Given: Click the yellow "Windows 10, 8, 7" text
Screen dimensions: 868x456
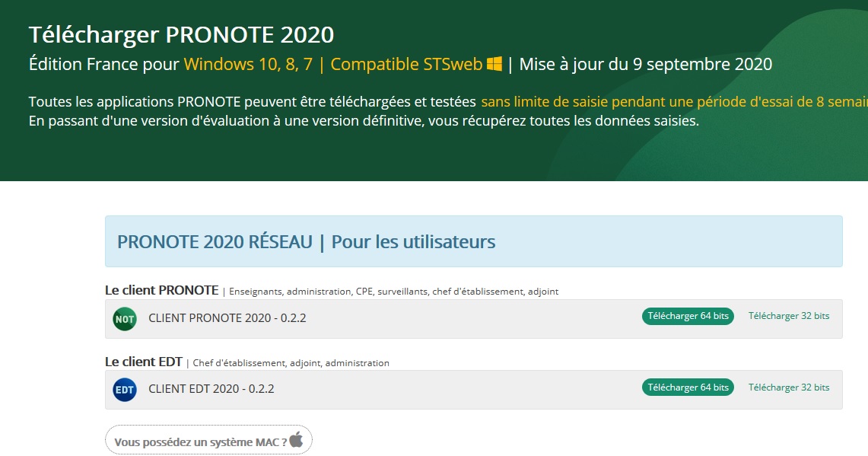Looking at the screenshot, I should coord(248,64).
